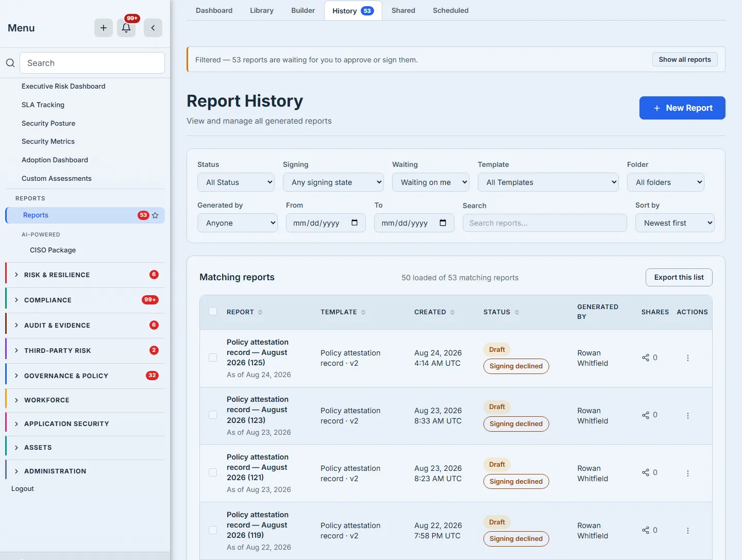
Task: Switch to the Shared tab
Action: 403,10
